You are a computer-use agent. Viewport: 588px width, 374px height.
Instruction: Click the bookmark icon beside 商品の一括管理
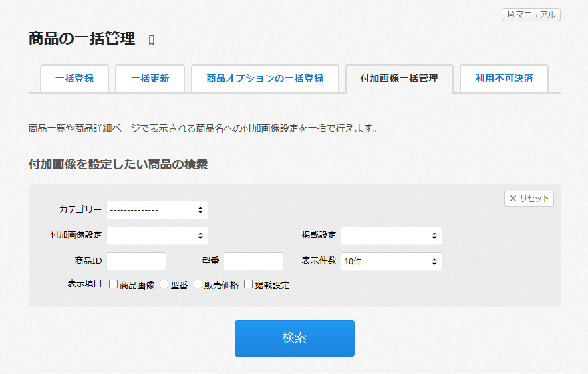tap(152, 40)
